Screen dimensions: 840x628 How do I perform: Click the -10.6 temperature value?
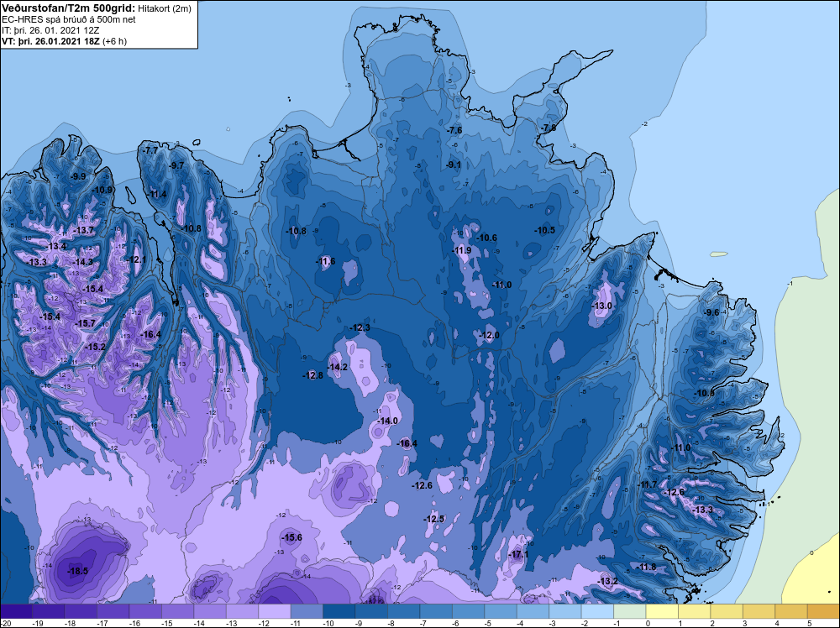(486, 238)
